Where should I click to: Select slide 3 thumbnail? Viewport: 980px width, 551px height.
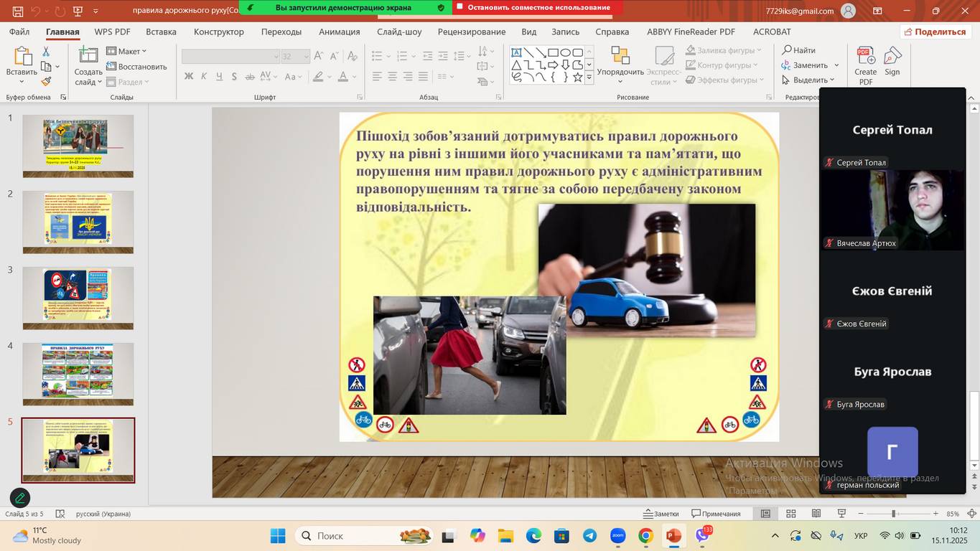(x=78, y=298)
